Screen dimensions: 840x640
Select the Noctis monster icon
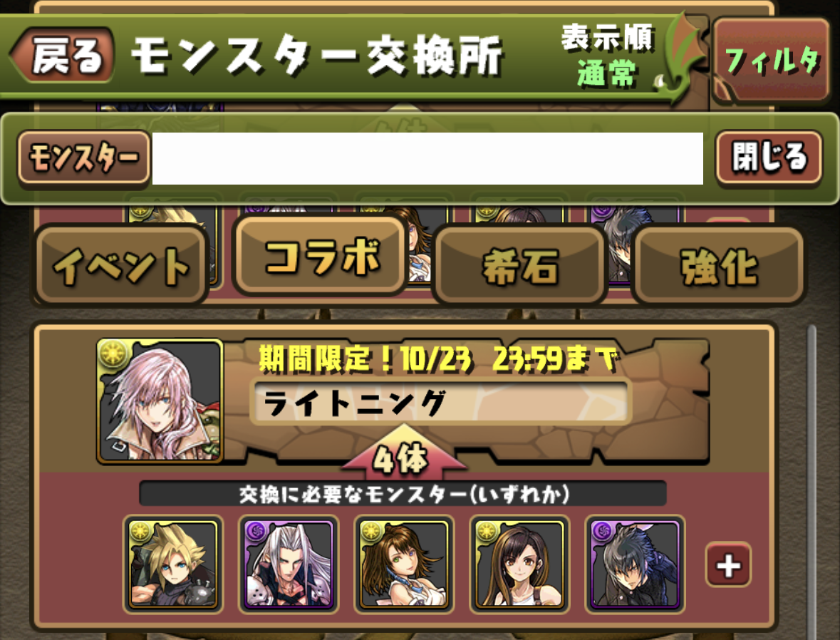pos(635,564)
